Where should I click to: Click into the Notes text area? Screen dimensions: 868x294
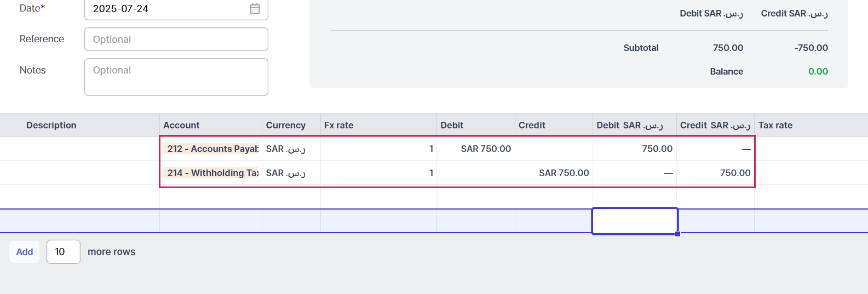[176, 77]
